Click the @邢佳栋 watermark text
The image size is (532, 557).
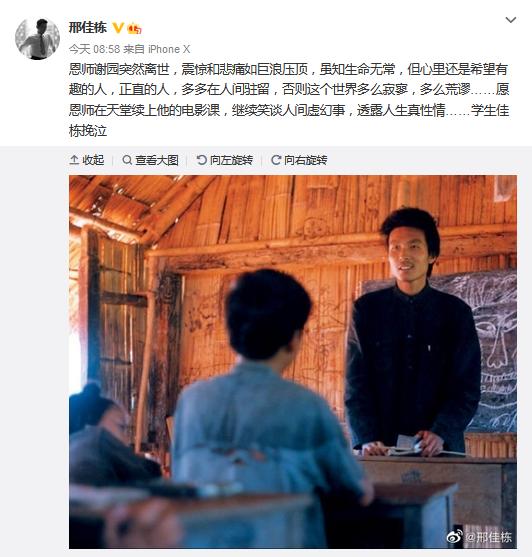[x=488, y=537]
